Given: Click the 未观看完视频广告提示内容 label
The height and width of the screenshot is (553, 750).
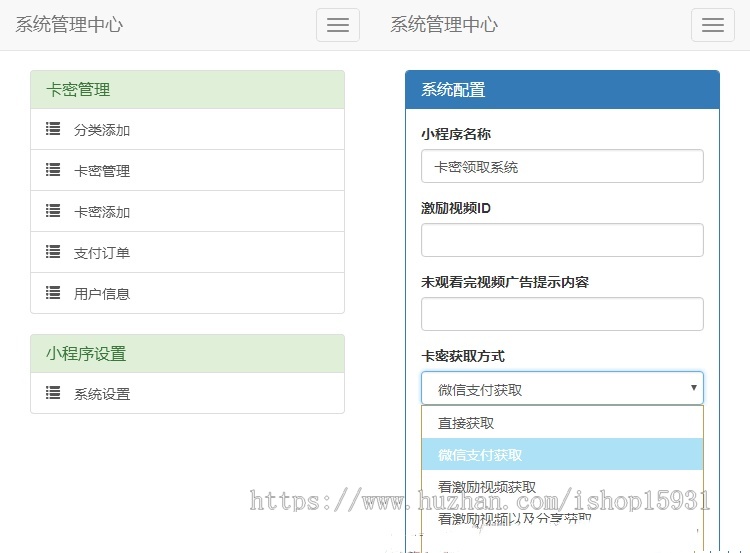Looking at the screenshot, I should point(505,282).
